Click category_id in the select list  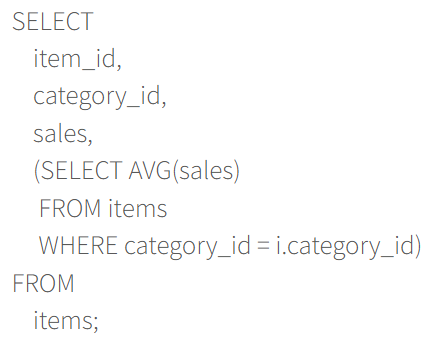[x=97, y=97]
